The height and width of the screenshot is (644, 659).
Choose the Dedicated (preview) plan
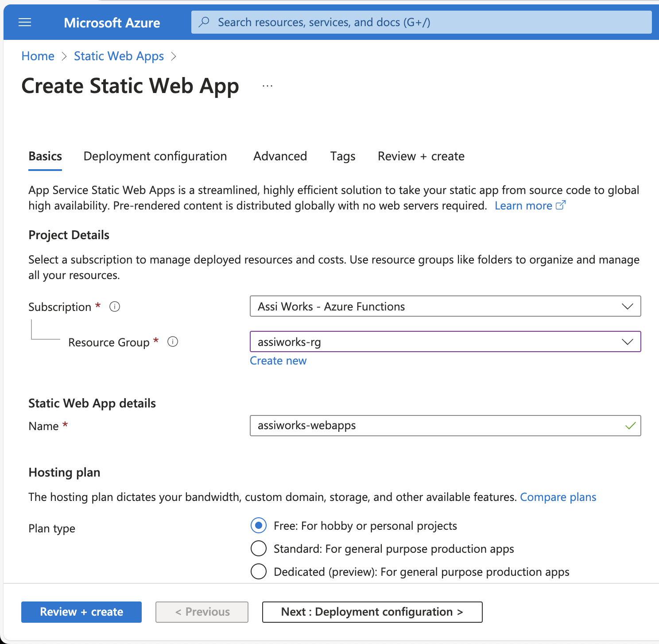259,571
